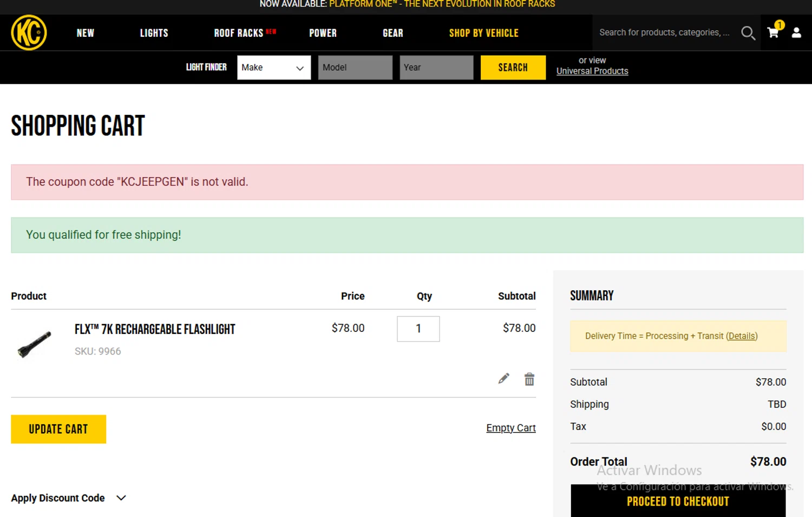This screenshot has width=812, height=517.
Task: Open the Universal Products link
Action: point(592,71)
